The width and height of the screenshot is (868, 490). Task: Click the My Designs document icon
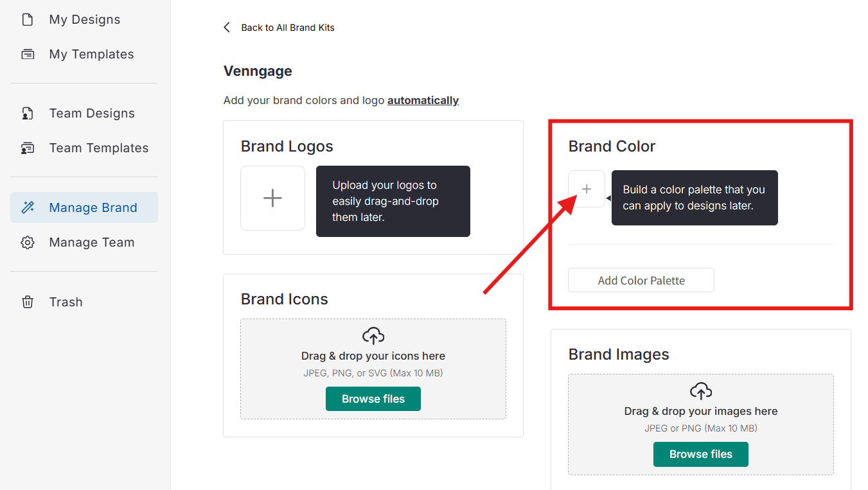point(28,20)
